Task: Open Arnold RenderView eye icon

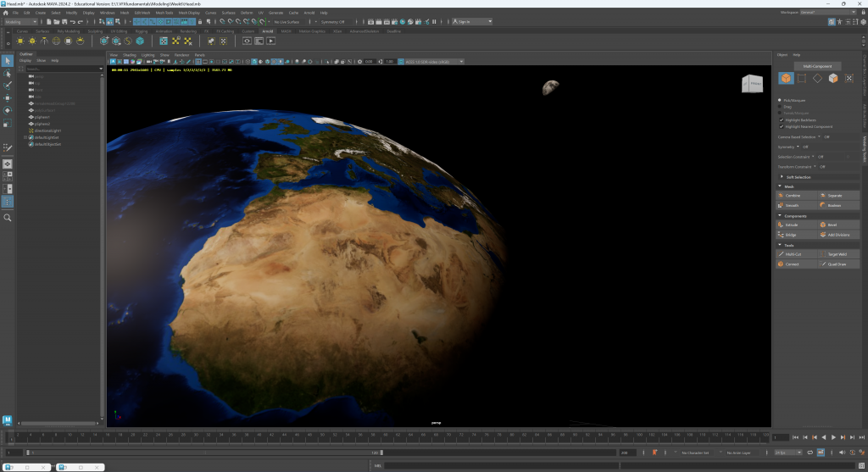Action: tap(247, 41)
